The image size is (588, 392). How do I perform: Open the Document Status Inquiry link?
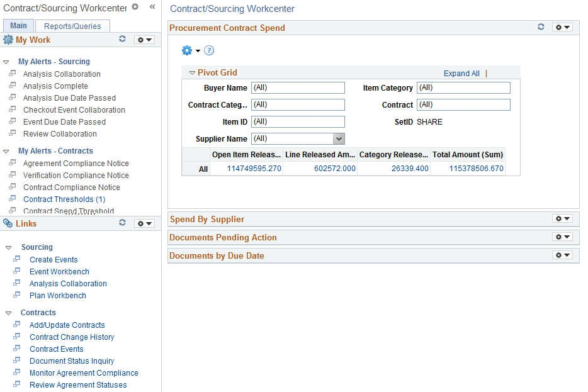point(72,361)
